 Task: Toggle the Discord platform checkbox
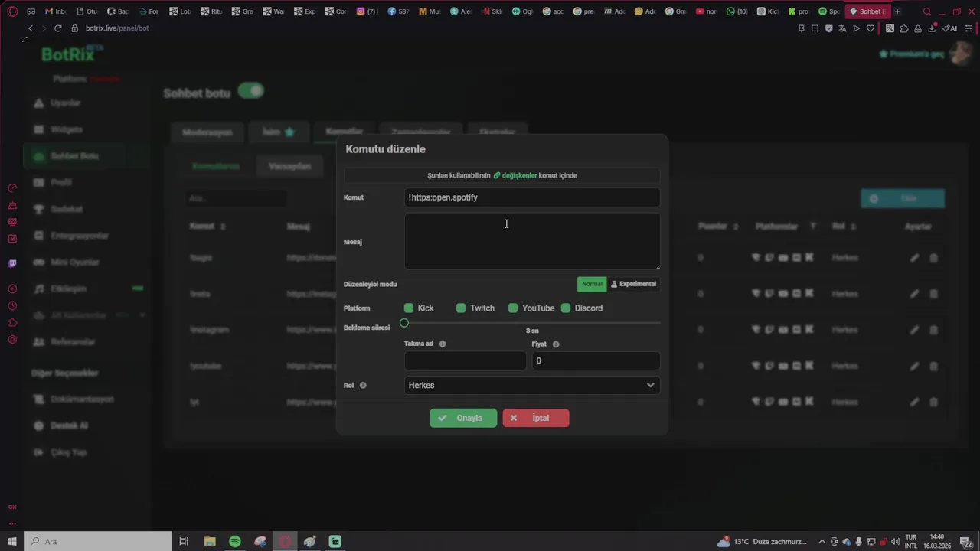566,308
